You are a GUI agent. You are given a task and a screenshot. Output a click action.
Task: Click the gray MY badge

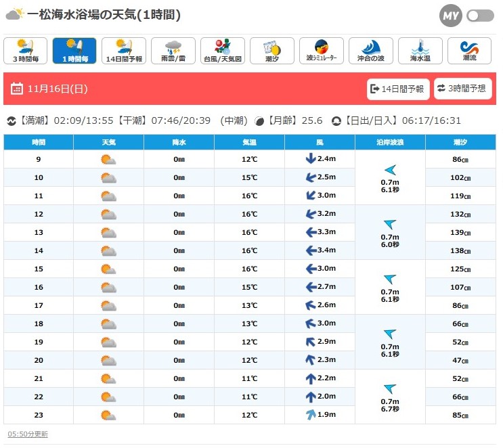[451, 16]
